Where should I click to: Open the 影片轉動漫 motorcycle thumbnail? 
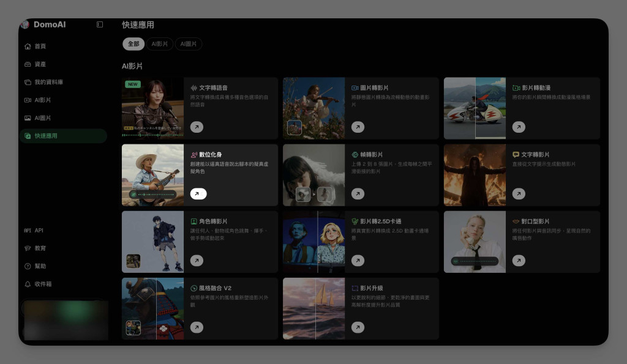475,108
